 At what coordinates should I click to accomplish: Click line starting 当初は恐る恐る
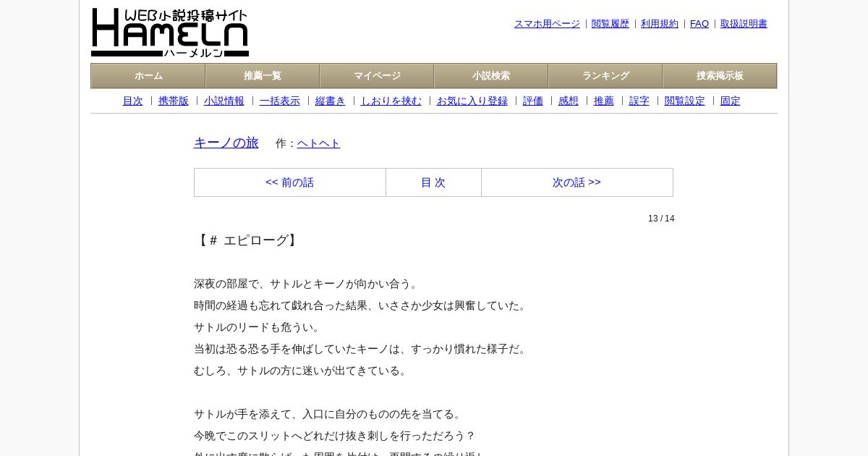(362, 349)
